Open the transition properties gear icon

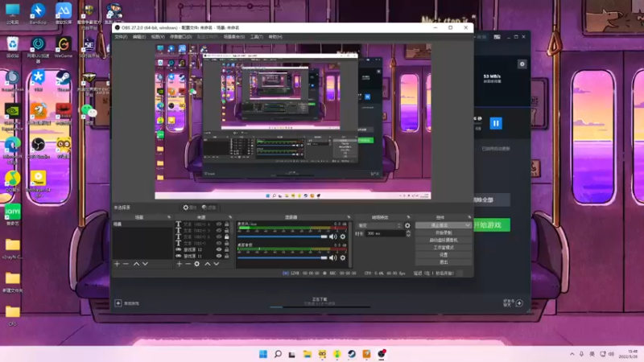[407, 225]
